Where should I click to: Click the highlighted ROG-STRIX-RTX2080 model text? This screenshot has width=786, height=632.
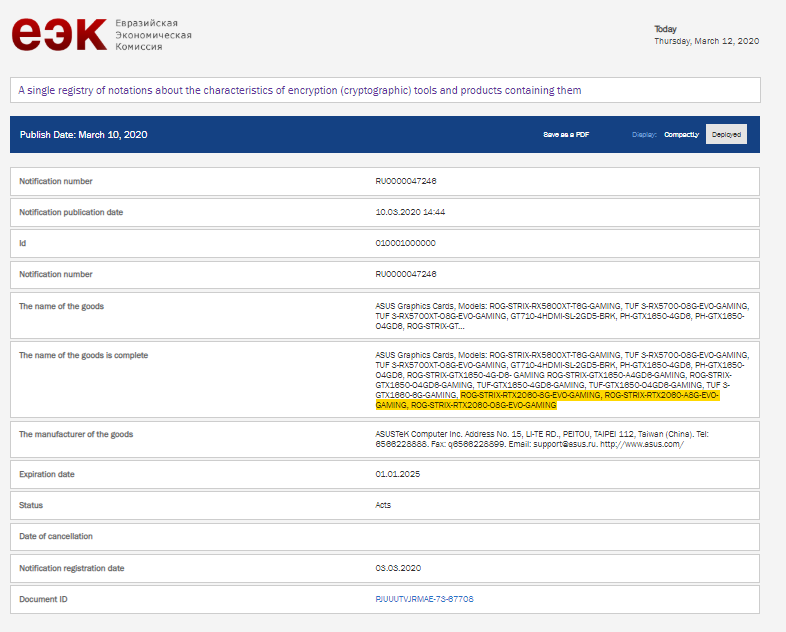click(547, 400)
